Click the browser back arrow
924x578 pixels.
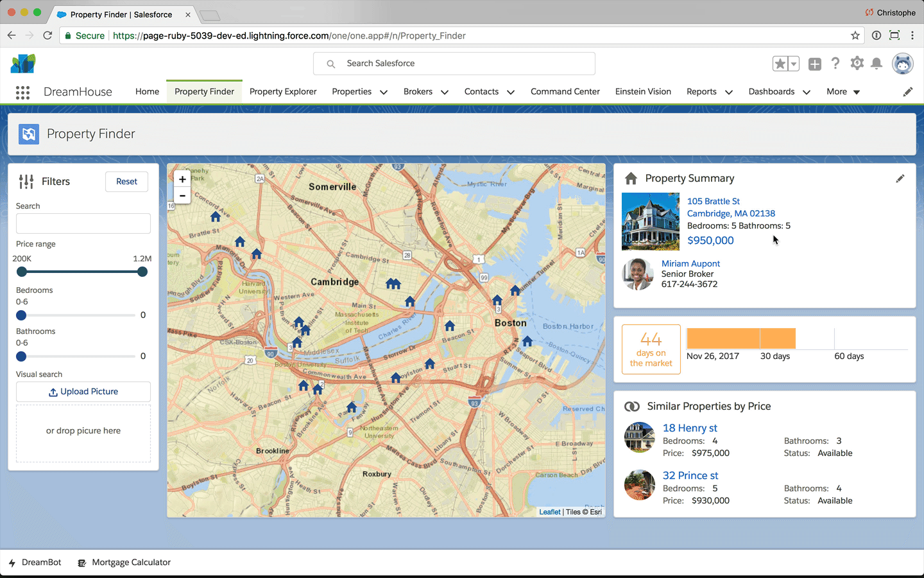point(12,35)
